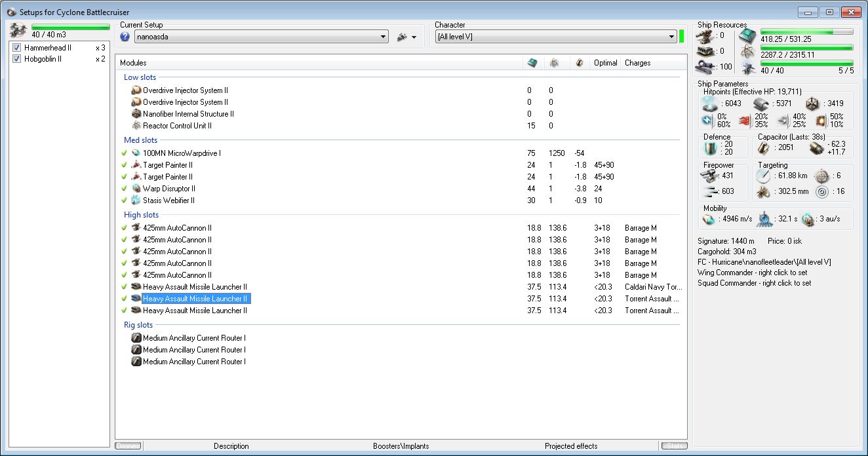Click the turret firepower icon showing 431
The height and width of the screenshot is (456, 868).
tap(711, 176)
